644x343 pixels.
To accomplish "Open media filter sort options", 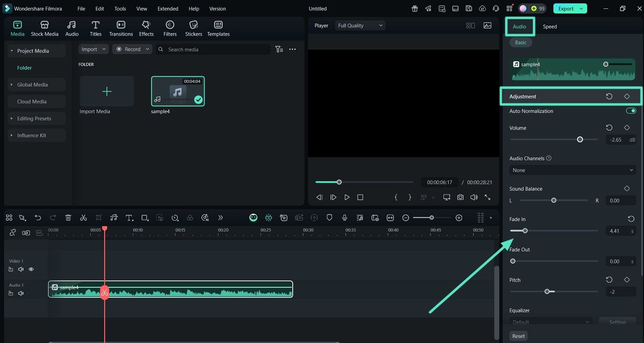I will pos(279,49).
